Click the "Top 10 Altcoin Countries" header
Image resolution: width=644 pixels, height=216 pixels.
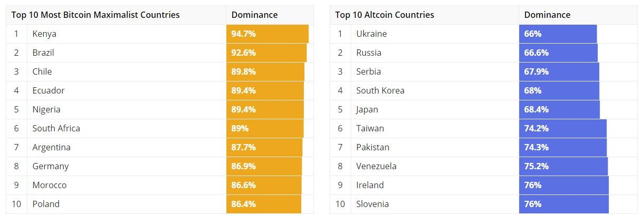(384, 15)
